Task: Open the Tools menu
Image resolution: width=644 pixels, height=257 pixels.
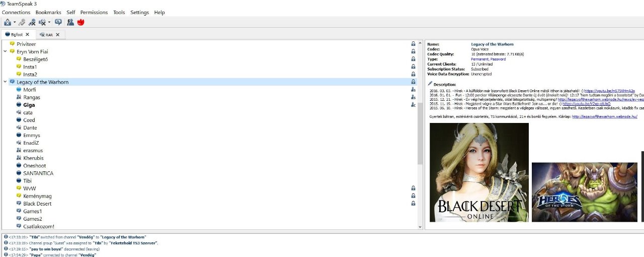Action: 119,12
